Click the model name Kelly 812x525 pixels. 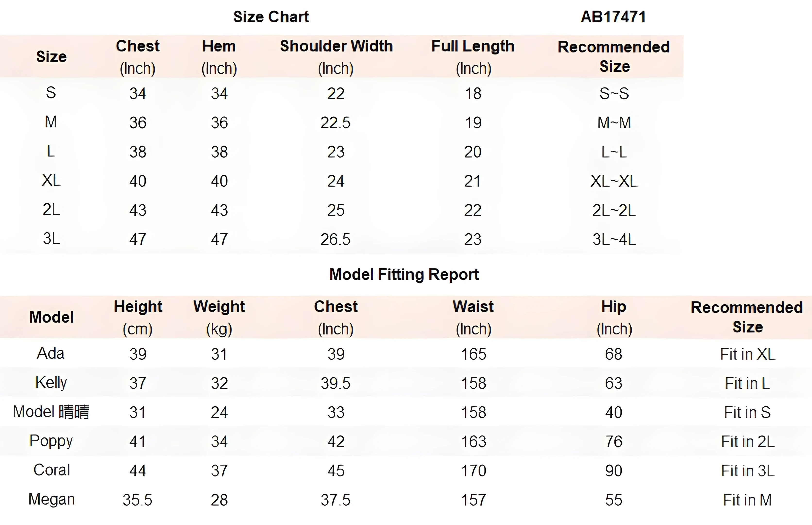pos(51,383)
